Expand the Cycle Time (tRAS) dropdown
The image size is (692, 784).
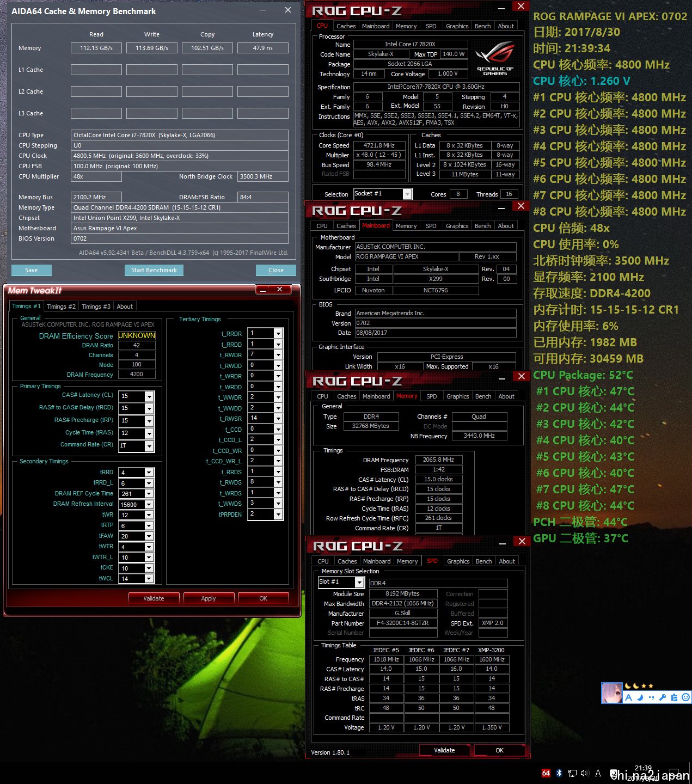[149, 434]
